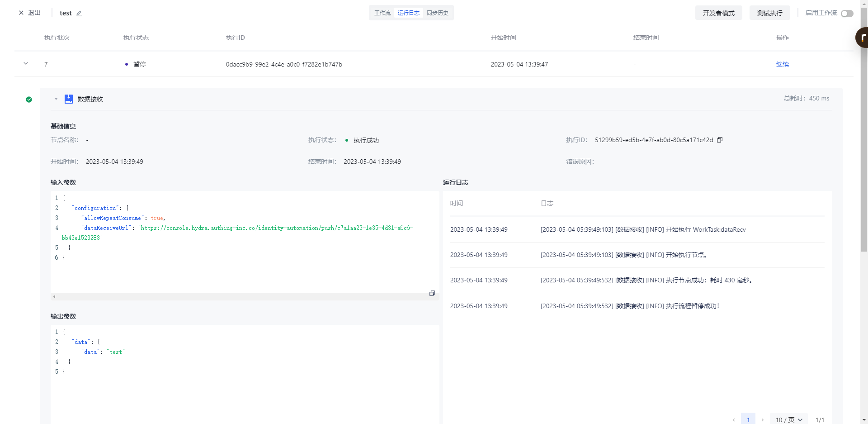Select the 运行日志 tab
The image size is (868, 424).
click(x=408, y=13)
